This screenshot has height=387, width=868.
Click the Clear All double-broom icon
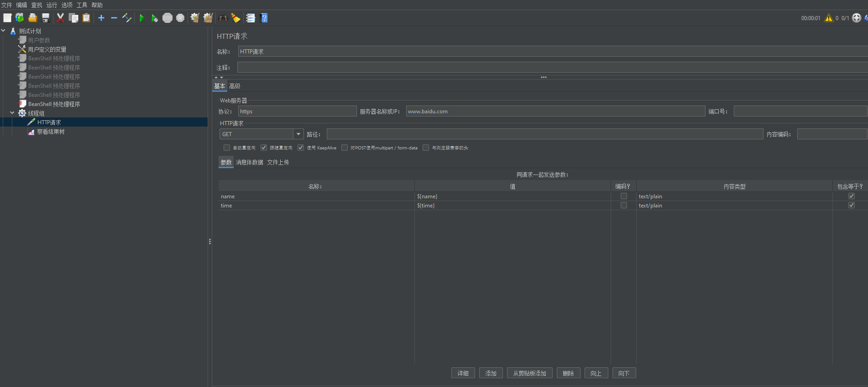click(x=208, y=18)
